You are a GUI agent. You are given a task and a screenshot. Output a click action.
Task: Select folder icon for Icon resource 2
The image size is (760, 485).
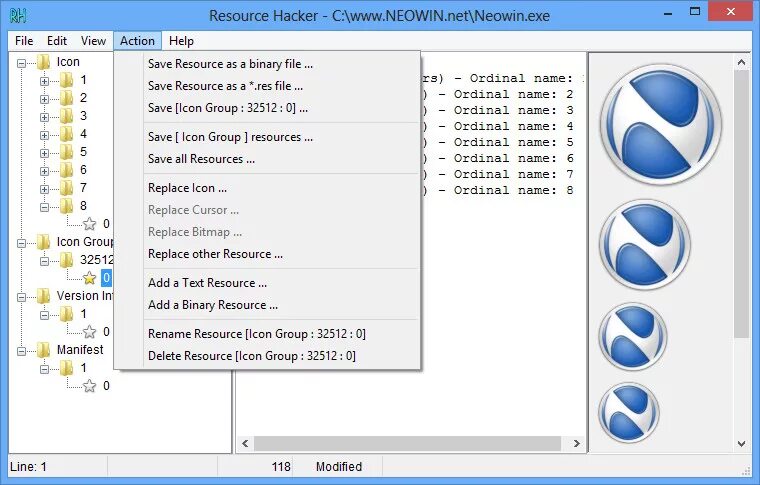[67, 98]
